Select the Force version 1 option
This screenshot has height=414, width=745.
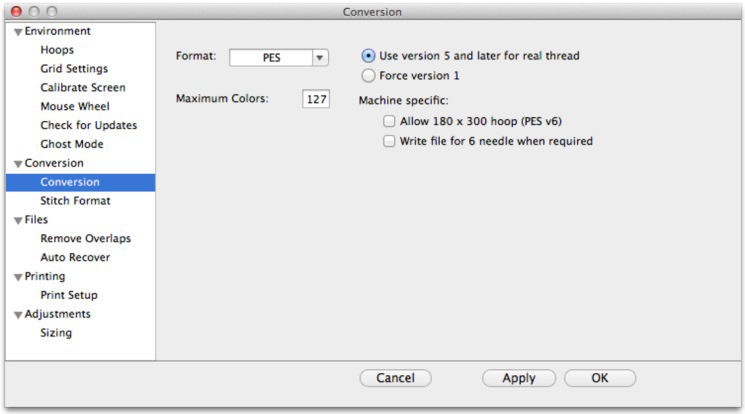(369, 75)
